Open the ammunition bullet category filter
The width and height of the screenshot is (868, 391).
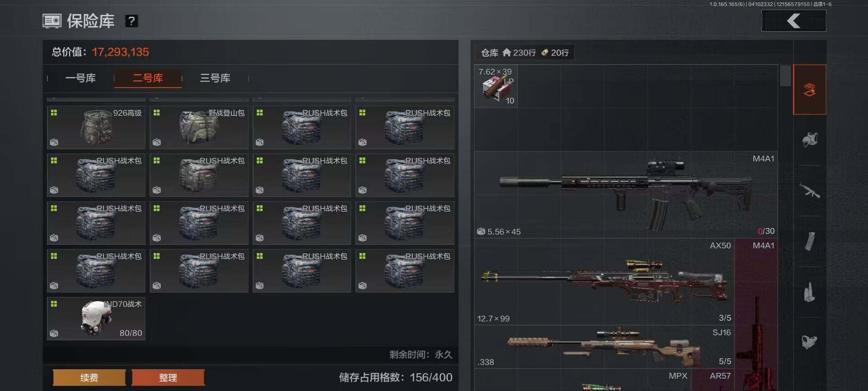coord(809,292)
